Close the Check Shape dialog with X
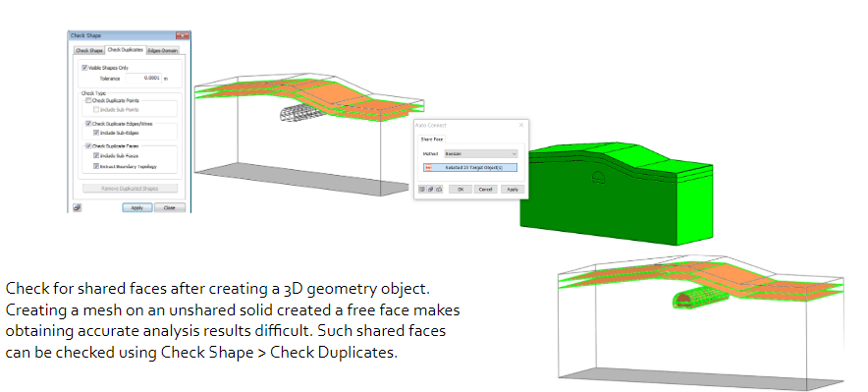This screenshot has width=868, height=392. (182, 35)
